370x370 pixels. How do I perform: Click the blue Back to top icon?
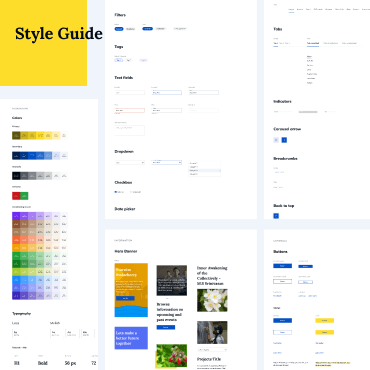coord(276,216)
